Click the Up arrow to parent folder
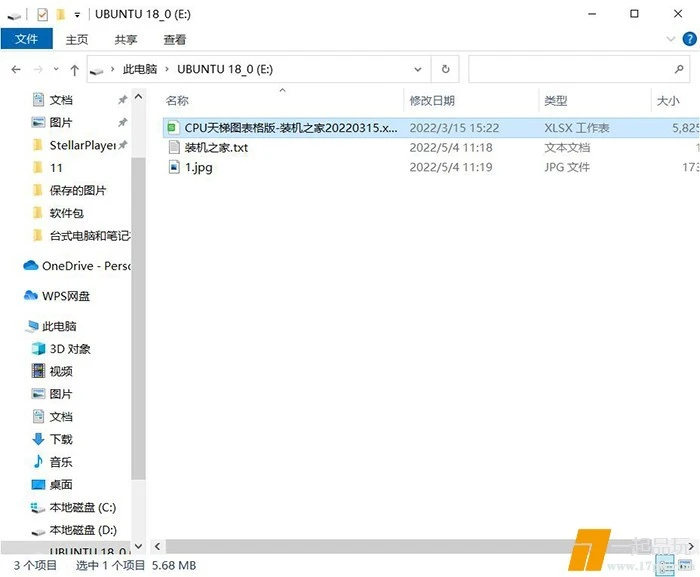The height and width of the screenshot is (577, 700). (75, 69)
